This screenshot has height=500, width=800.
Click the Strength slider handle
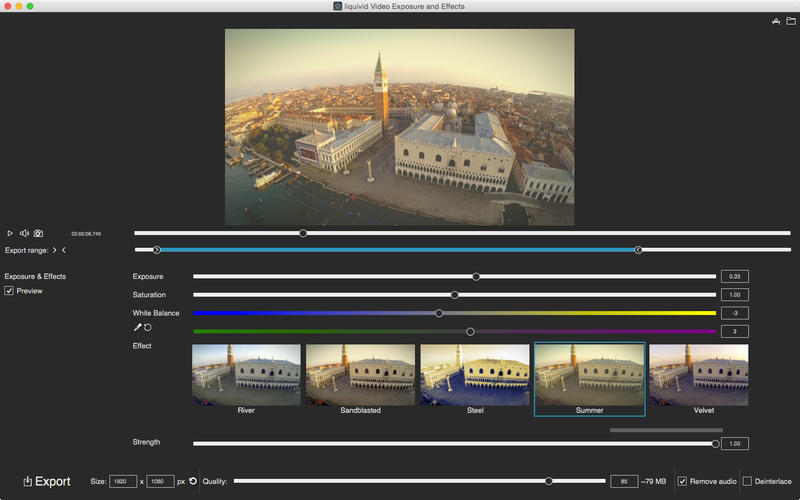(715, 444)
